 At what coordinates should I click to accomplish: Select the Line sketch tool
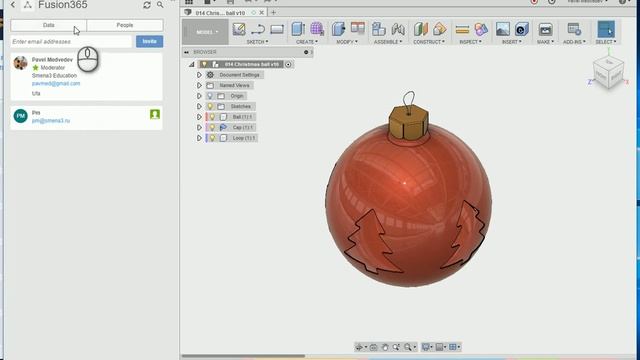258,29
